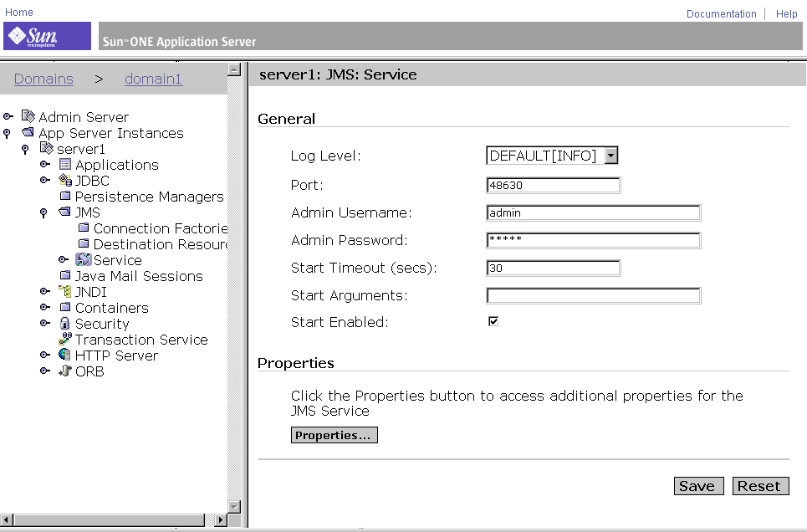Click the Transaction Service icon
This screenshot has width=807, height=532.
point(65,339)
